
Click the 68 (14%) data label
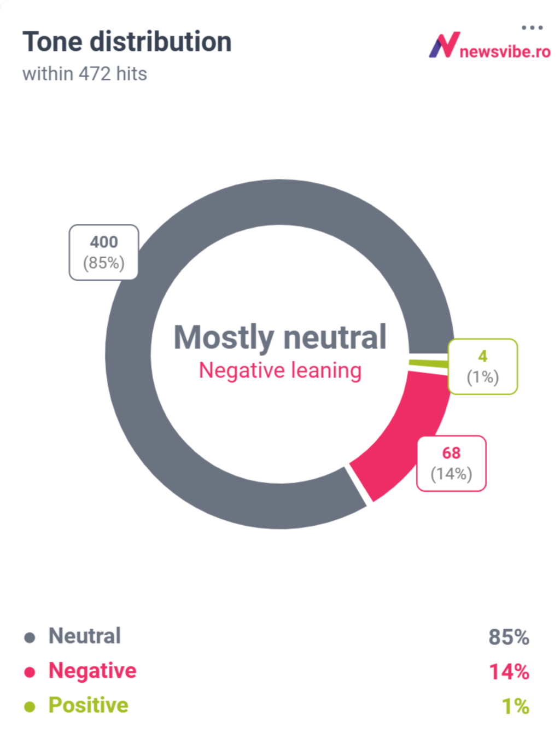click(451, 463)
